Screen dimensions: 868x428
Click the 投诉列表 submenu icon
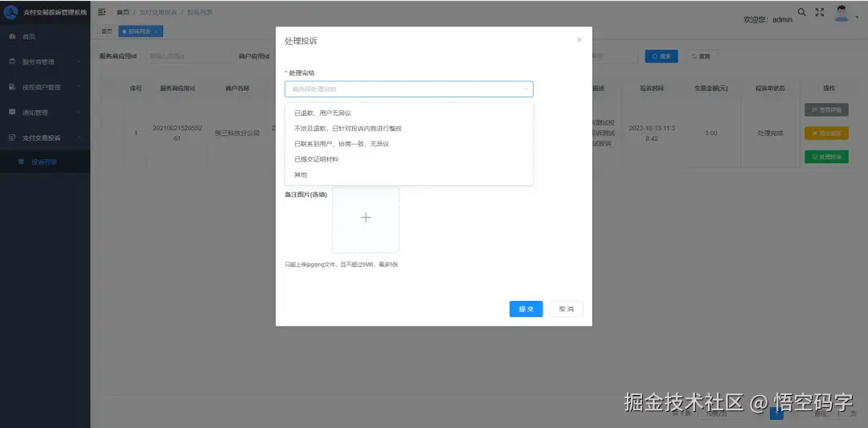tap(21, 163)
